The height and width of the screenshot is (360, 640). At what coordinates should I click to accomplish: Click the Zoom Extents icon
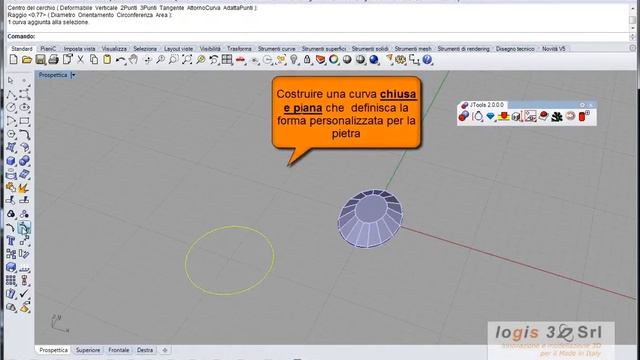[187, 60]
